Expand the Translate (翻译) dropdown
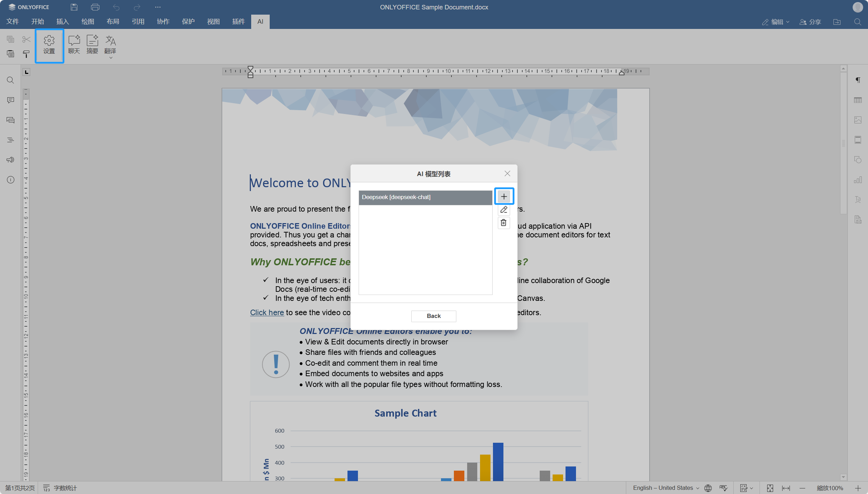868x494 pixels. click(x=111, y=58)
